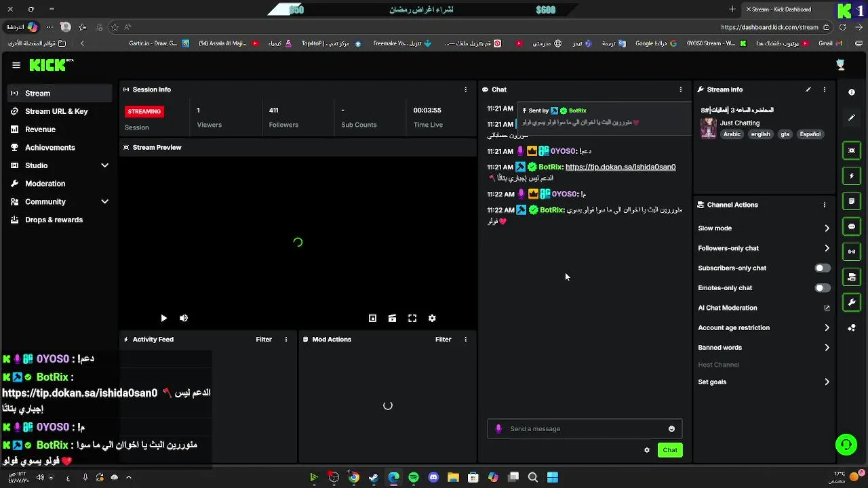
Task: Open emoji picker in chat input
Action: click(672, 429)
